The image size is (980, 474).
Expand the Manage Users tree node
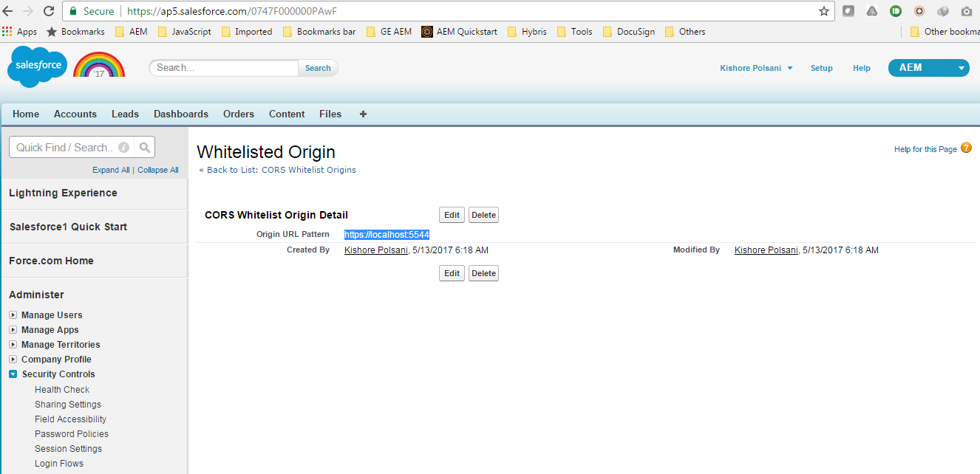click(x=13, y=315)
